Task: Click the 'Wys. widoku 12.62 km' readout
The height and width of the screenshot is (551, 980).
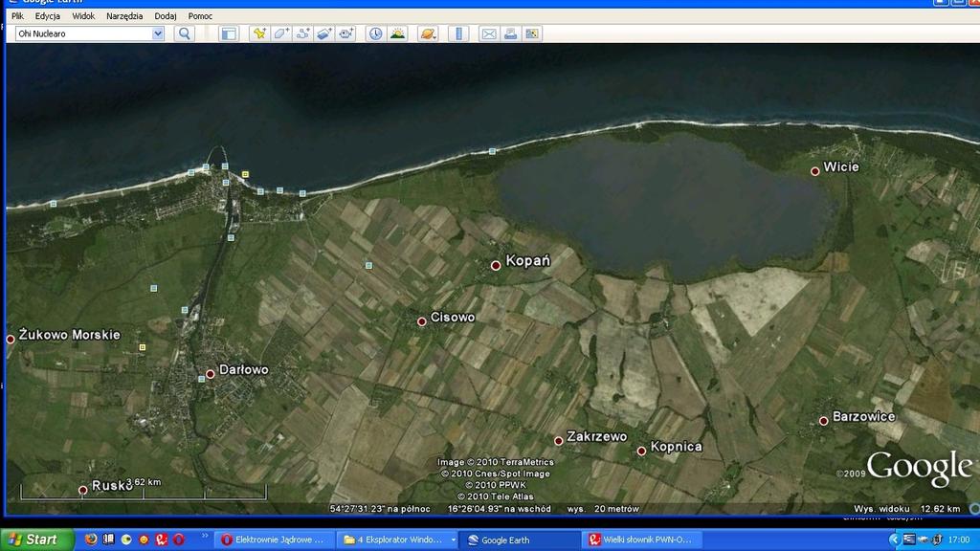Action: point(907,509)
